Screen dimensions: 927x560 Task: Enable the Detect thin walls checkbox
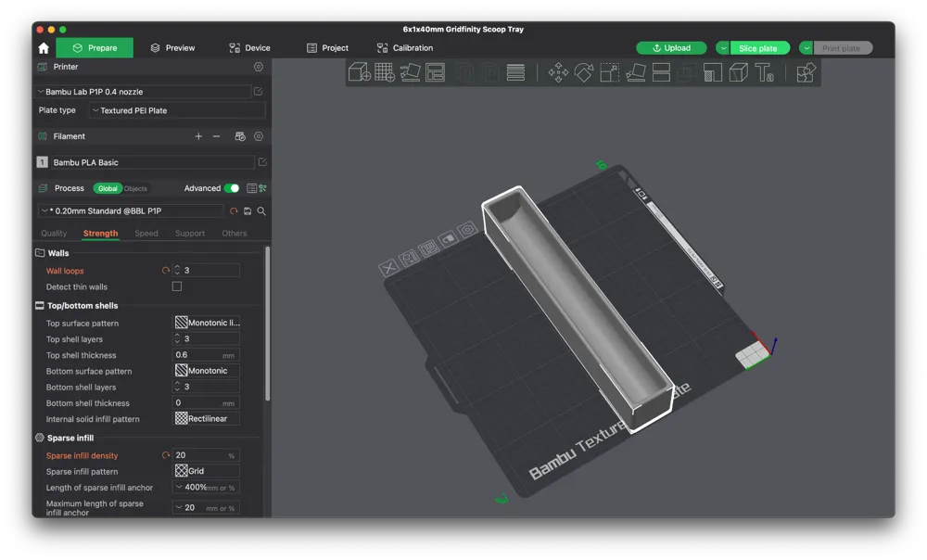tap(177, 287)
